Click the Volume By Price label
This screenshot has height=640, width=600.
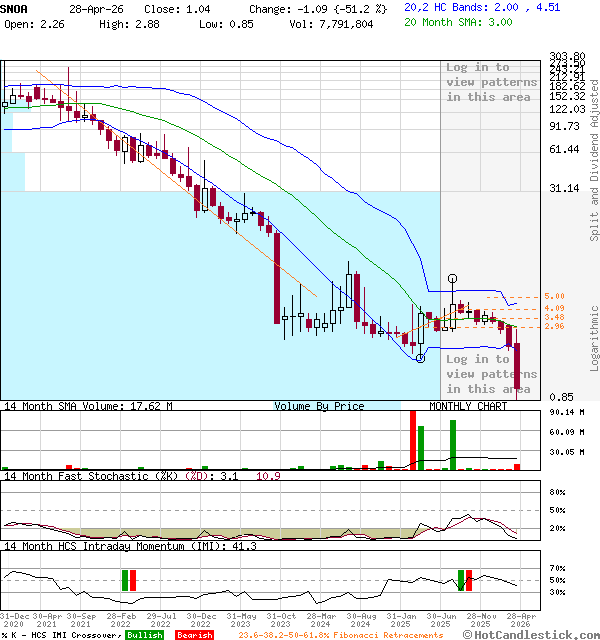319,406
